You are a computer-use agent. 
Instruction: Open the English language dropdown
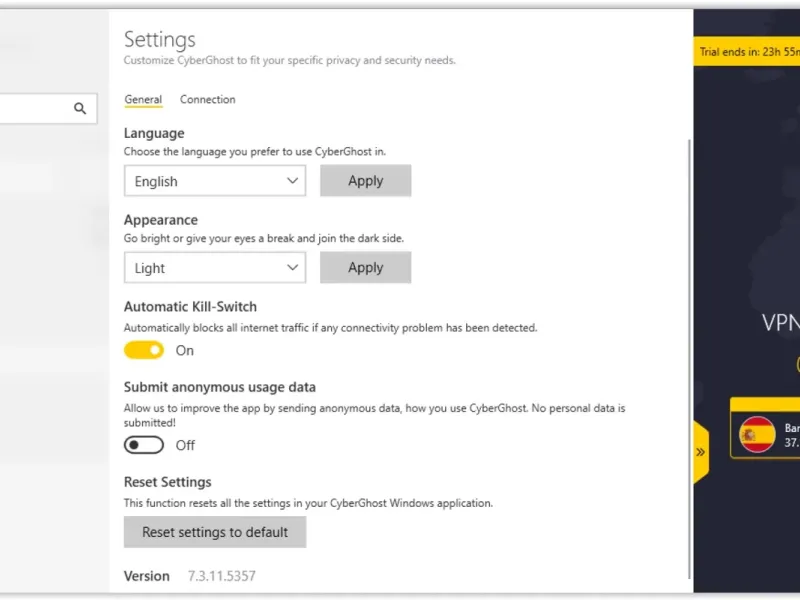pyautogui.click(x=215, y=181)
